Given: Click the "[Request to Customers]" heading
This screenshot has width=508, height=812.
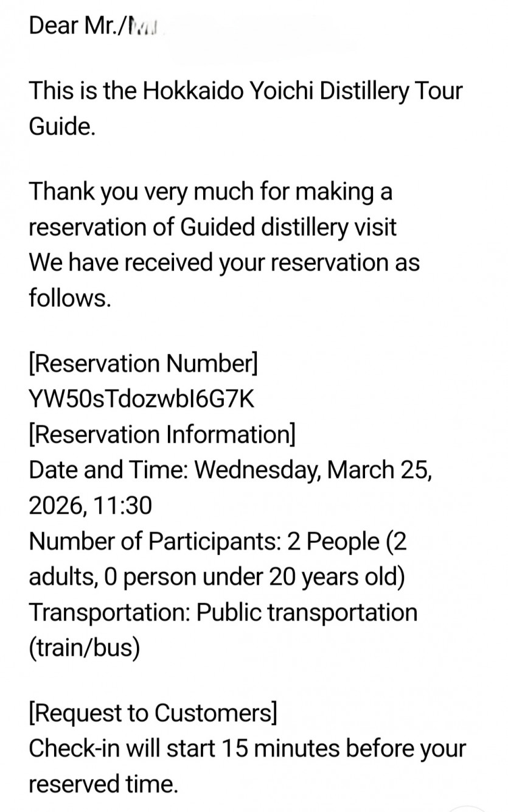Looking at the screenshot, I should click(x=153, y=713).
